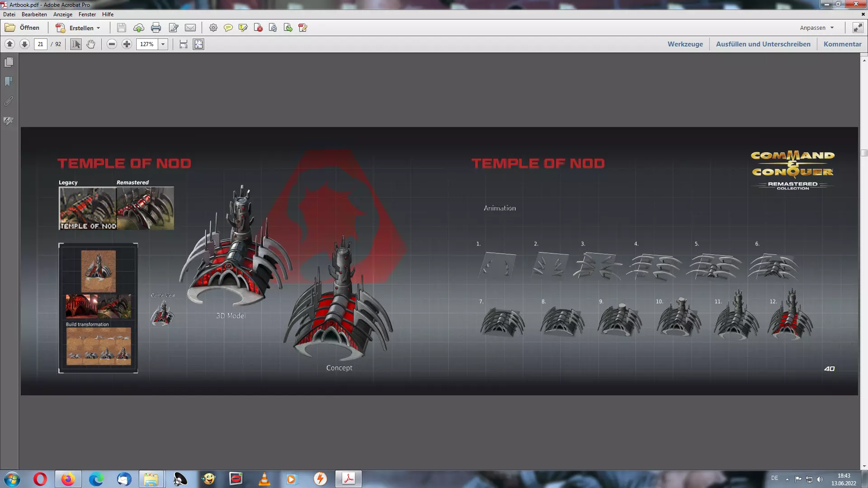Image resolution: width=868 pixels, height=488 pixels.
Task: Open the file explorer taskbar icon
Action: [x=151, y=479]
